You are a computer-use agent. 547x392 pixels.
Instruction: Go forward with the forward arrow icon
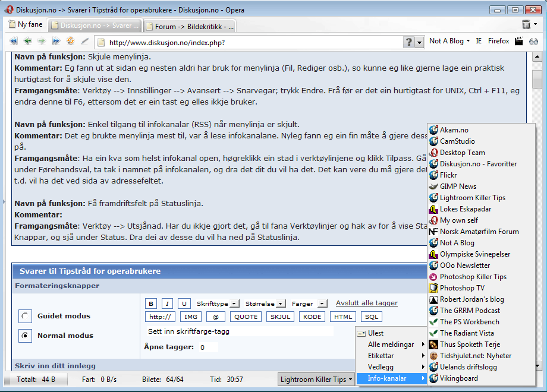click(42, 42)
